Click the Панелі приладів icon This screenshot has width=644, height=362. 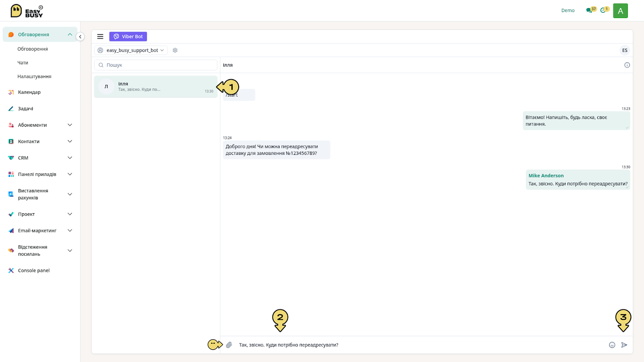click(11, 175)
